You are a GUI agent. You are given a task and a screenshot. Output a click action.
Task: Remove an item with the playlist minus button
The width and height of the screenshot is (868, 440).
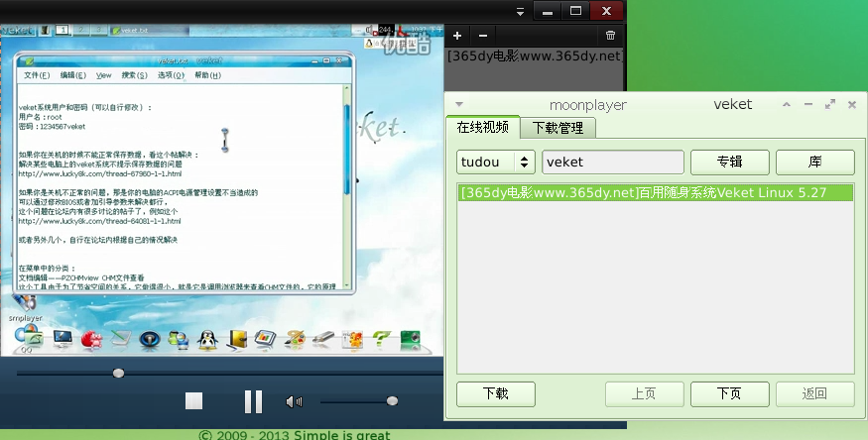click(x=483, y=36)
